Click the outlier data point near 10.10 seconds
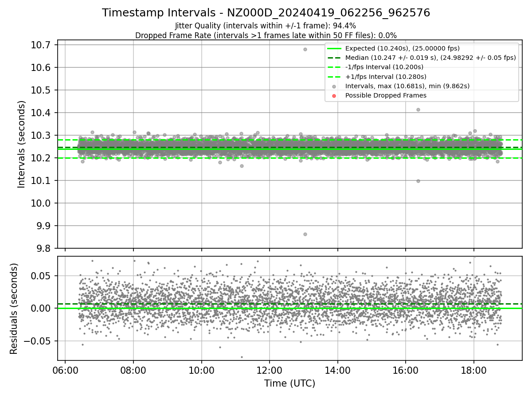Viewport: 532px width, 399px height. pos(418,181)
